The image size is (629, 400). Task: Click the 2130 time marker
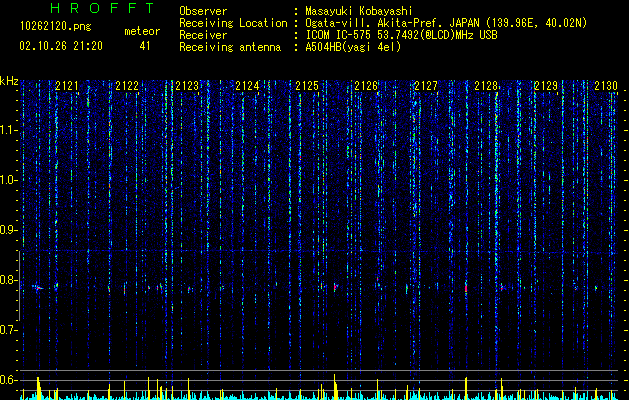(606, 86)
